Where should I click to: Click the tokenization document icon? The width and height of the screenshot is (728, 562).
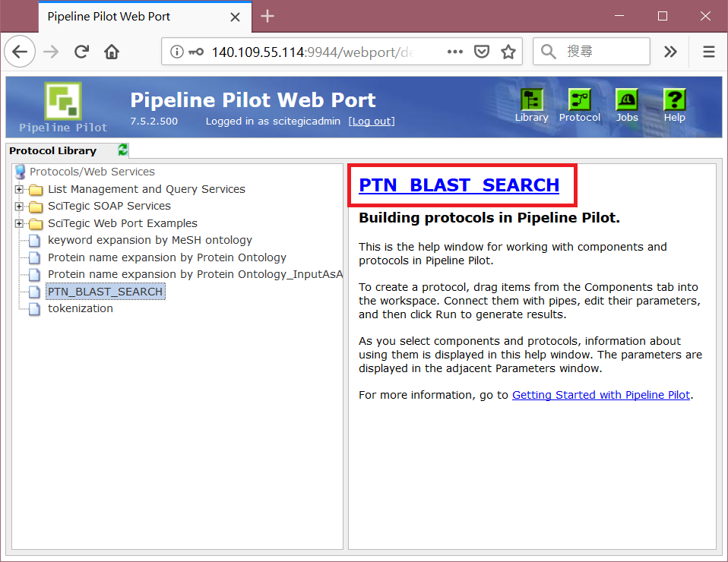[x=34, y=308]
